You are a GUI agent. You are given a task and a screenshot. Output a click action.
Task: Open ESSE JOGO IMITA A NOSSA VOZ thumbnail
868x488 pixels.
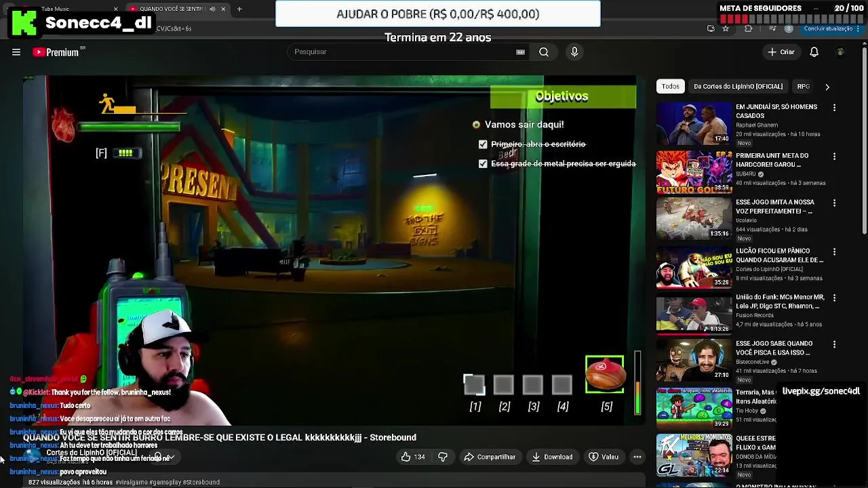(694, 218)
